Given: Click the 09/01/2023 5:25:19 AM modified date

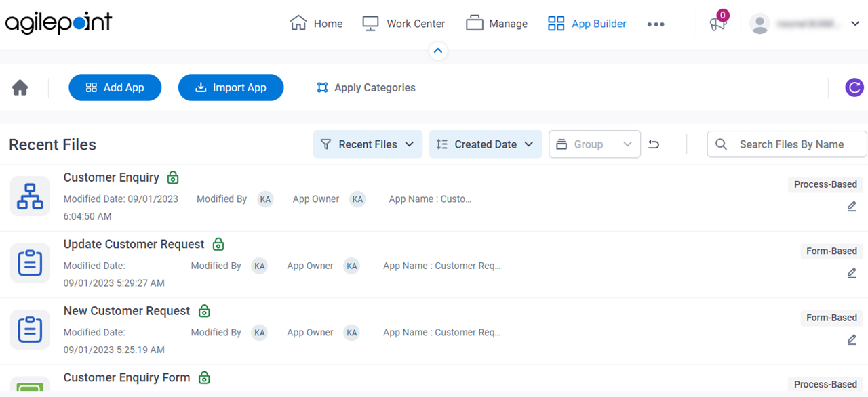Looking at the screenshot, I should coord(114,350).
